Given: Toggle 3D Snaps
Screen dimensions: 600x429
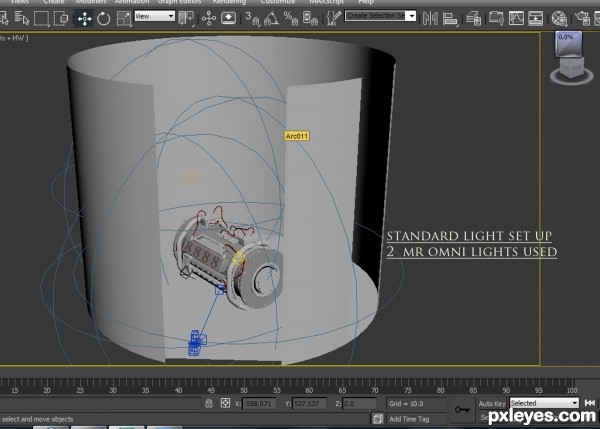Looking at the screenshot, I should 252,18.
